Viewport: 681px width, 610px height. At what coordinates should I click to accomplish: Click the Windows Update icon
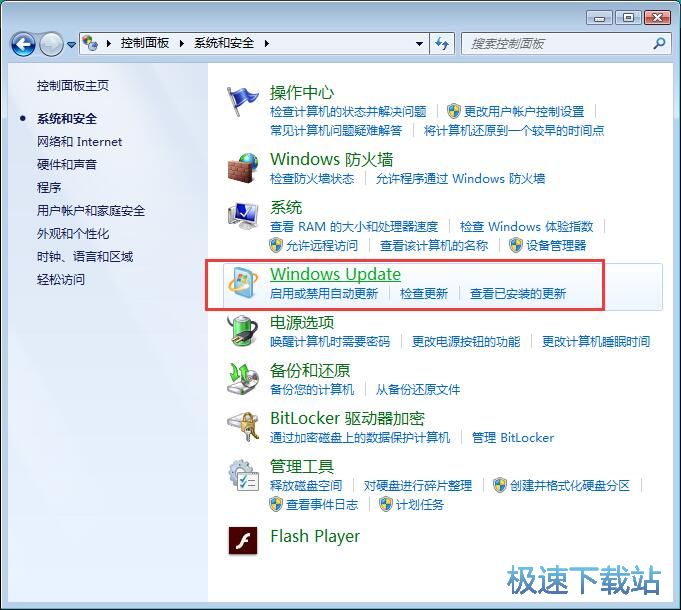click(x=243, y=283)
